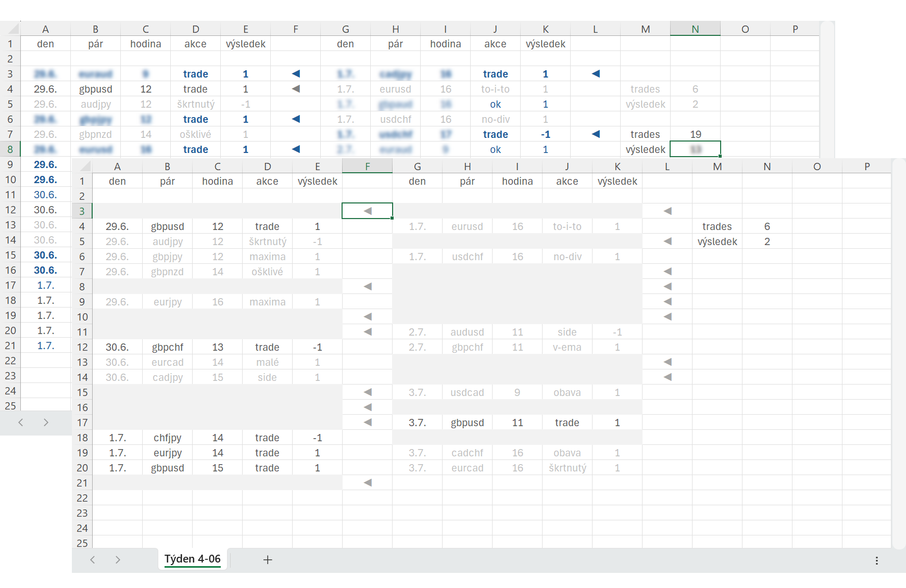
Task: Click back window's previous sheet arrow
Action: [21, 423]
